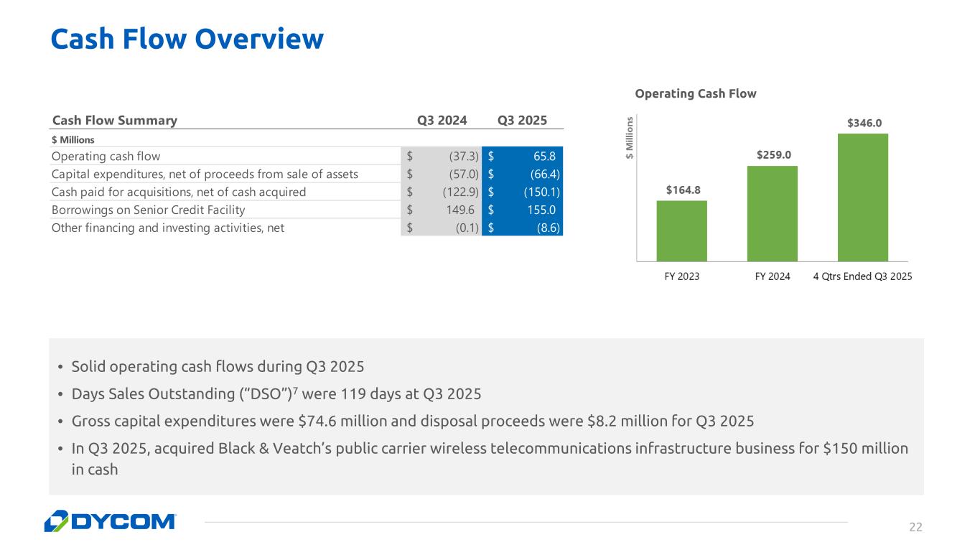The width and height of the screenshot is (980, 550).
Task: Click the 4 Qtrs Ended Q3 2025 bar
Action: (863, 197)
